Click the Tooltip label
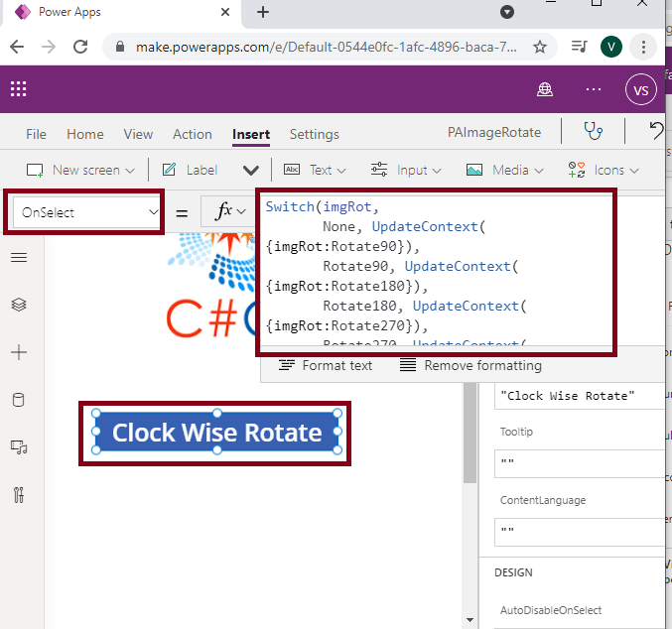672x629 pixels. pos(516,432)
